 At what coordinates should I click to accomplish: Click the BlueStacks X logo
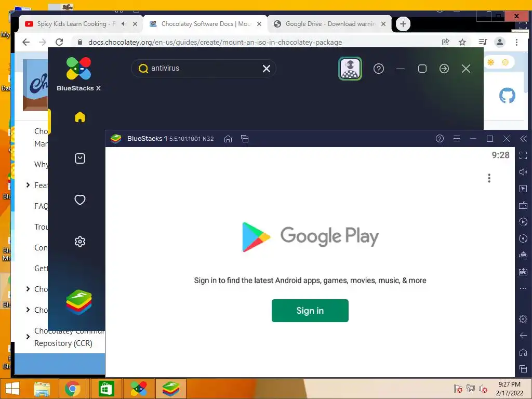pyautogui.click(x=79, y=74)
